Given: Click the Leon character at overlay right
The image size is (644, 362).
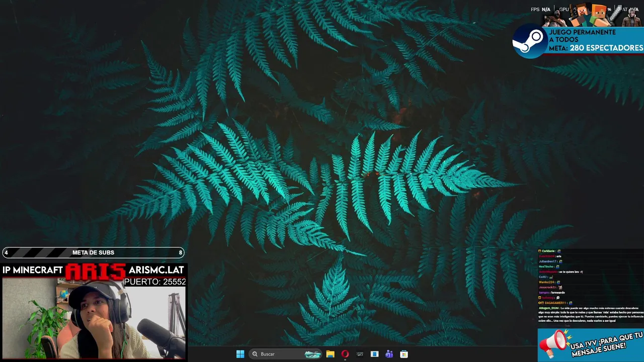Looking at the screenshot, I should click(631, 17).
